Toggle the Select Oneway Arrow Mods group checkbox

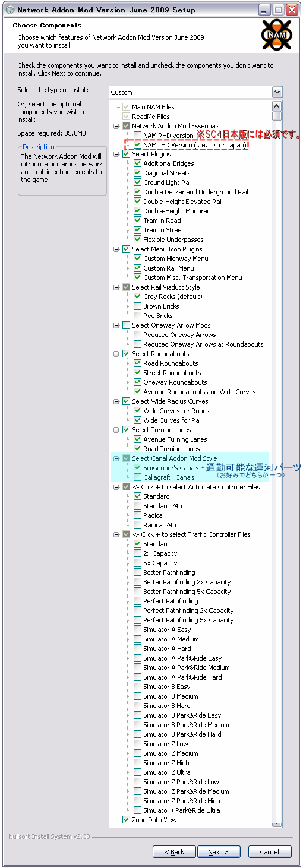point(126,325)
